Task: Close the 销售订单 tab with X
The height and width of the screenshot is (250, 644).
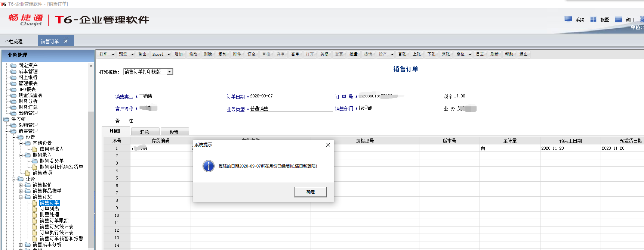Action: [66, 41]
